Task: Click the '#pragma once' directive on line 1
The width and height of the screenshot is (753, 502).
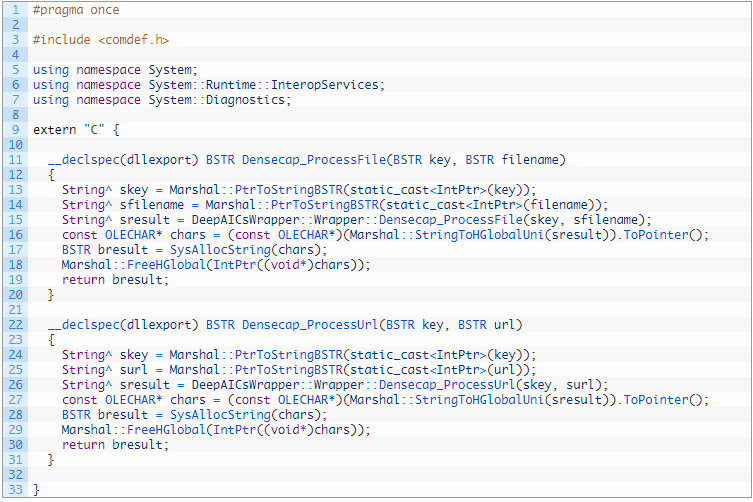Action: click(76, 10)
